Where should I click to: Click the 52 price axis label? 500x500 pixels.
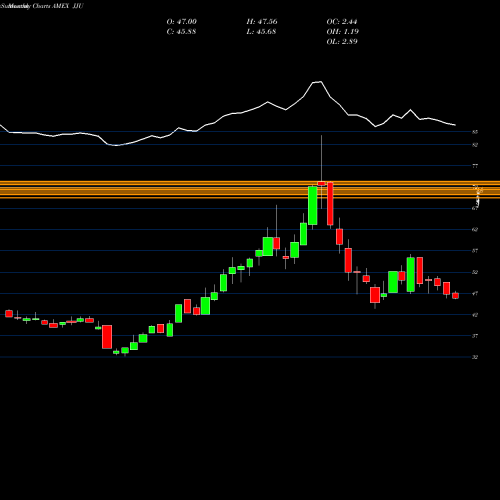[475, 272]
